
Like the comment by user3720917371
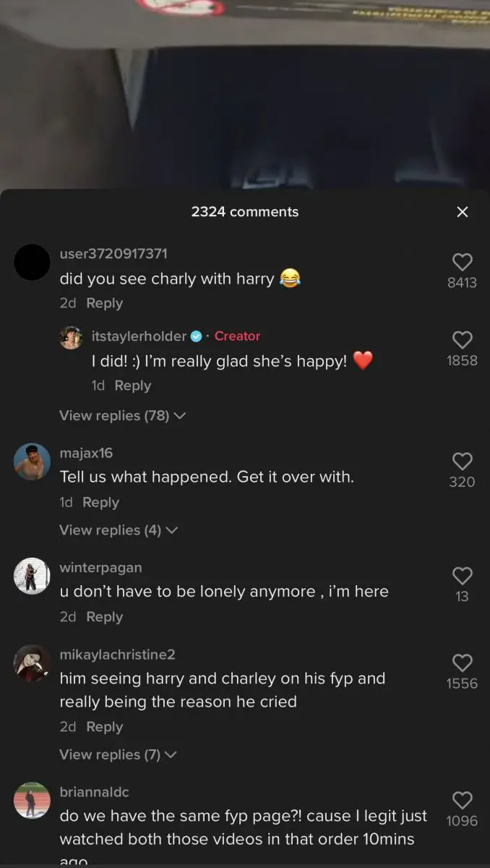pos(462,262)
